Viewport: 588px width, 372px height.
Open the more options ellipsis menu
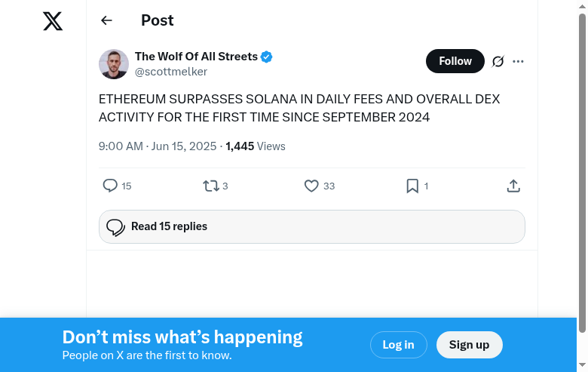point(518,61)
